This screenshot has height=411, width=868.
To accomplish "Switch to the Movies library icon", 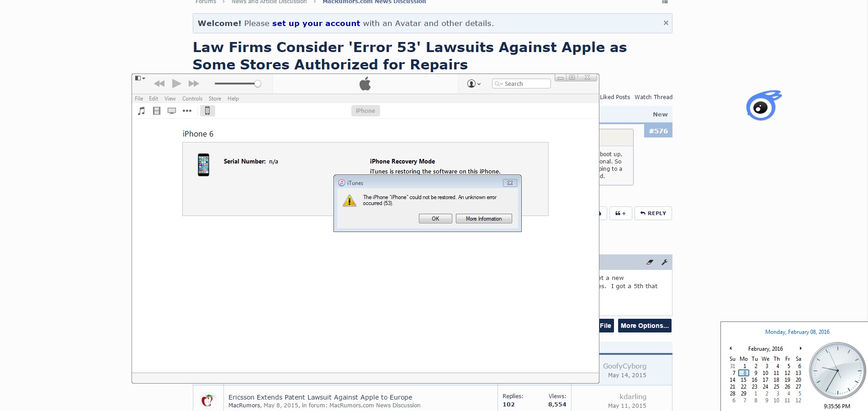I will [157, 111].
